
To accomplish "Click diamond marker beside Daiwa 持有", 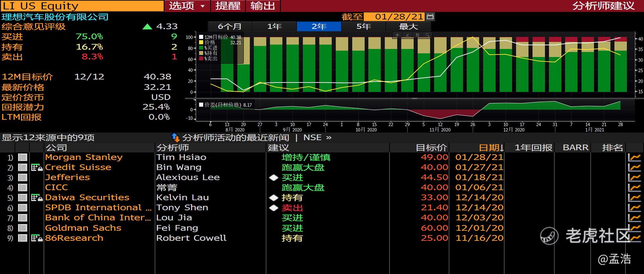I will (x=274, y=198).
